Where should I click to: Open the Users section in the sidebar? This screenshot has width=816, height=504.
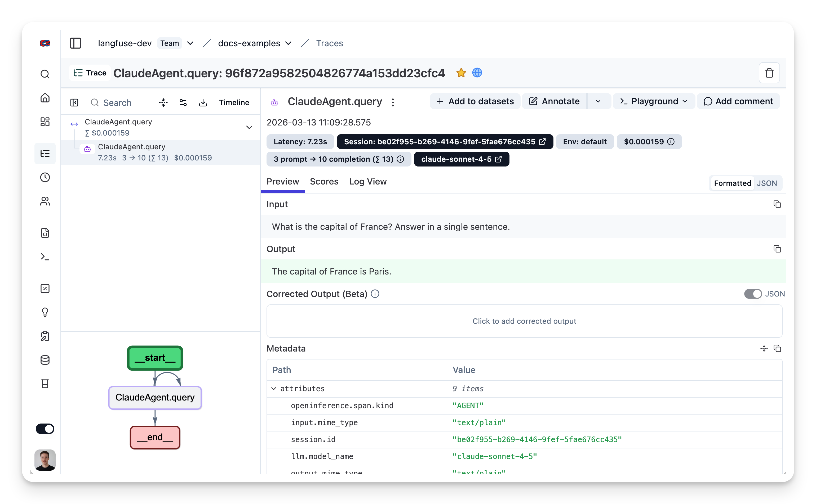(x=45, y=201)
